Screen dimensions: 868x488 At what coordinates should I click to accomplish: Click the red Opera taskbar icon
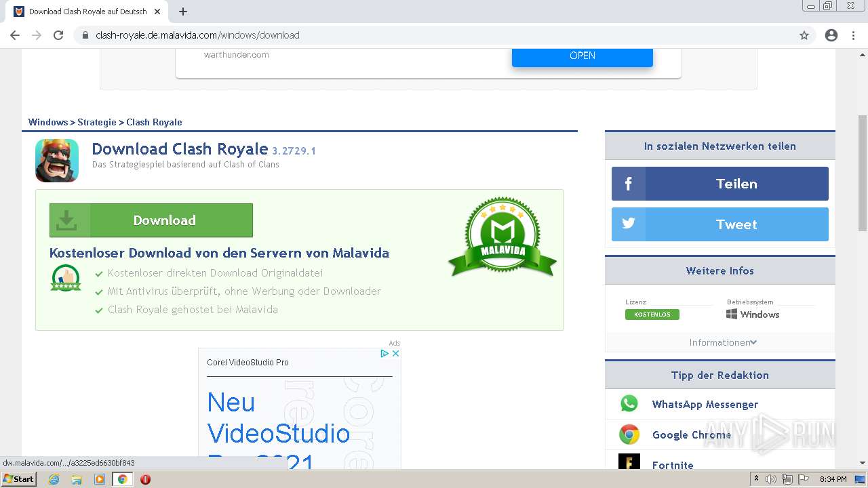145,479
